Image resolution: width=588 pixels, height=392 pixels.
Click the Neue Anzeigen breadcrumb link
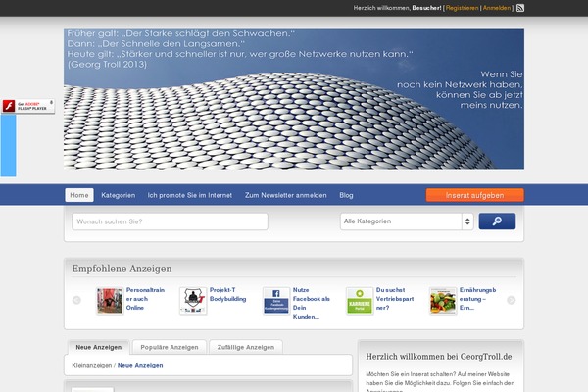tap(140, 365)
